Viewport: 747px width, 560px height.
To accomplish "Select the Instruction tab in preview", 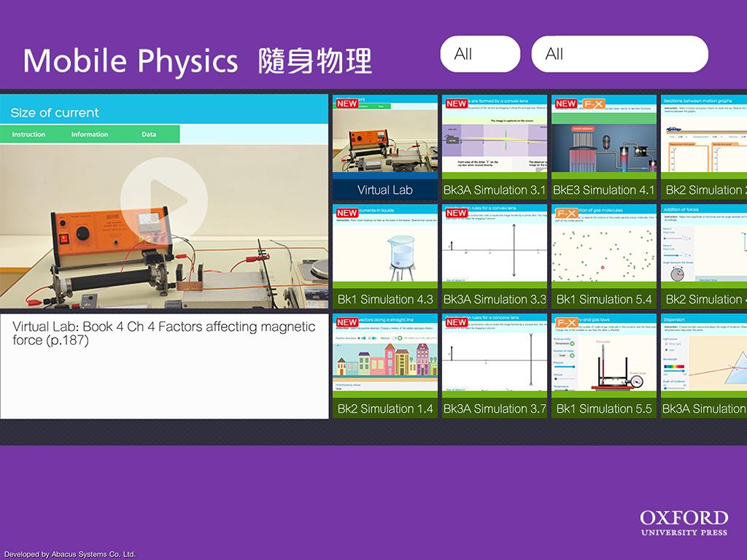I will (28, 134).
